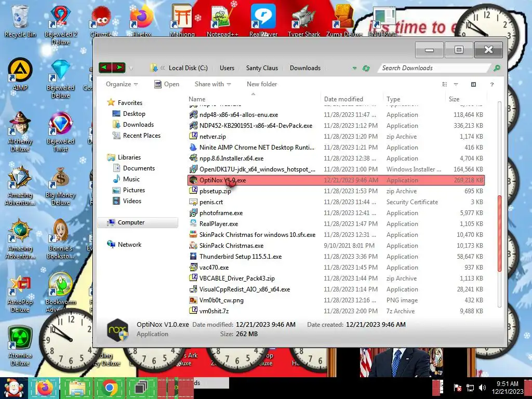The image size is (532, 399).
Task: Toggle the preview pane icon
Action: coord(473,84)
